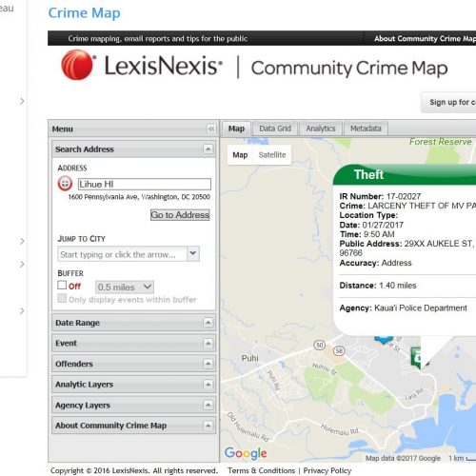Click the address input containing Lihue HI
Image resolution: width=476 pixels, height=476 pixels.
145,184
